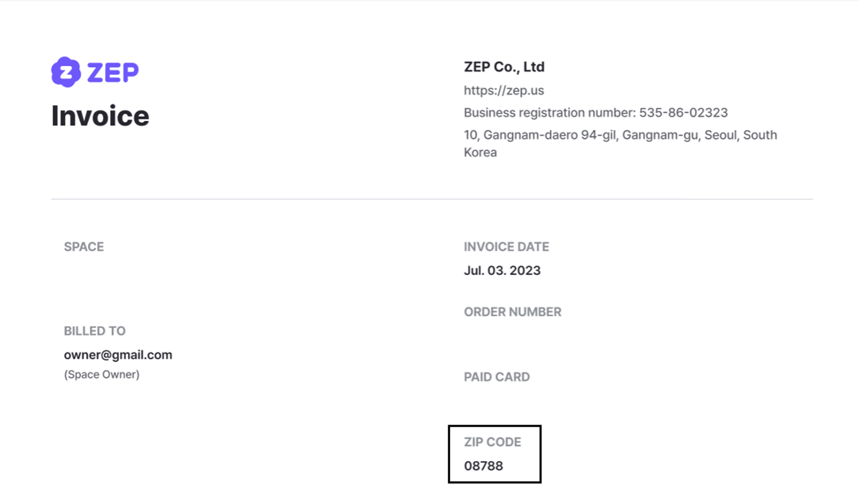Click the PAID CARD label
Image resolution: width=859 pixels, height=504 pixels.
coord(497,377)
